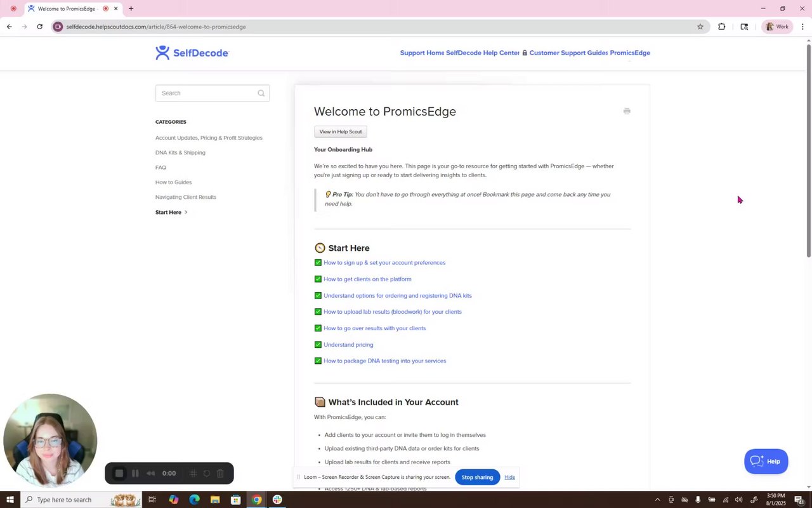The height and width of the screenshot is (508, 812).
Task: Click the site info icon in address bar
Action: tap(58, 27)
